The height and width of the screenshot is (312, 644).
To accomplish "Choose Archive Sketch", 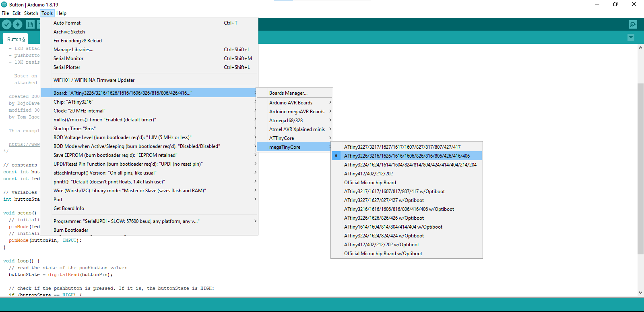I will click(149, 32).
